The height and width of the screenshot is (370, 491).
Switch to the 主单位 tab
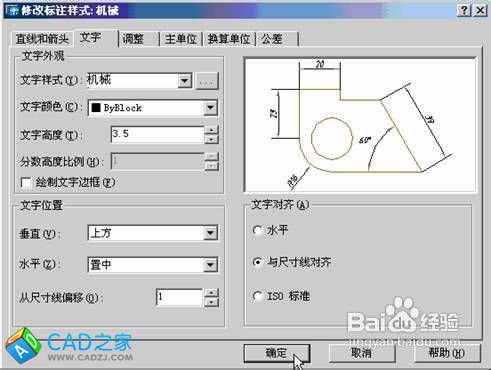pos(181,39)
